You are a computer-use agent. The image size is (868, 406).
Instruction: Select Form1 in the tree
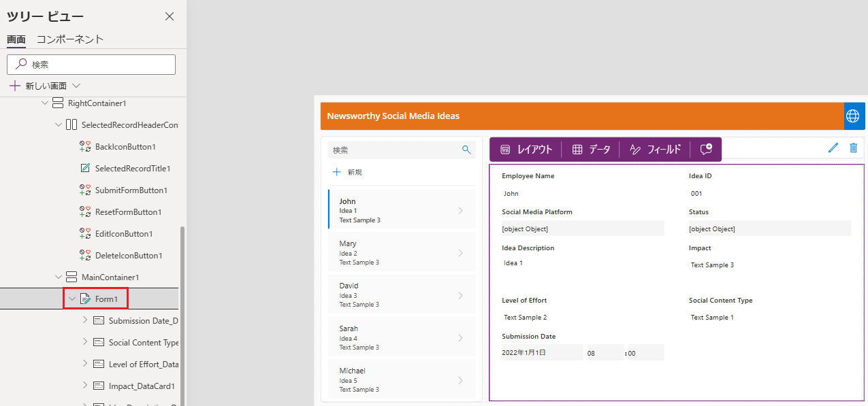click(x=107, y=299)
